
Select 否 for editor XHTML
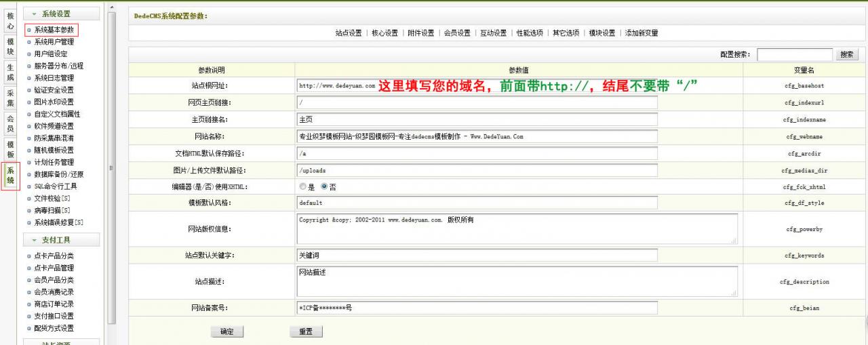click(324, 186)
